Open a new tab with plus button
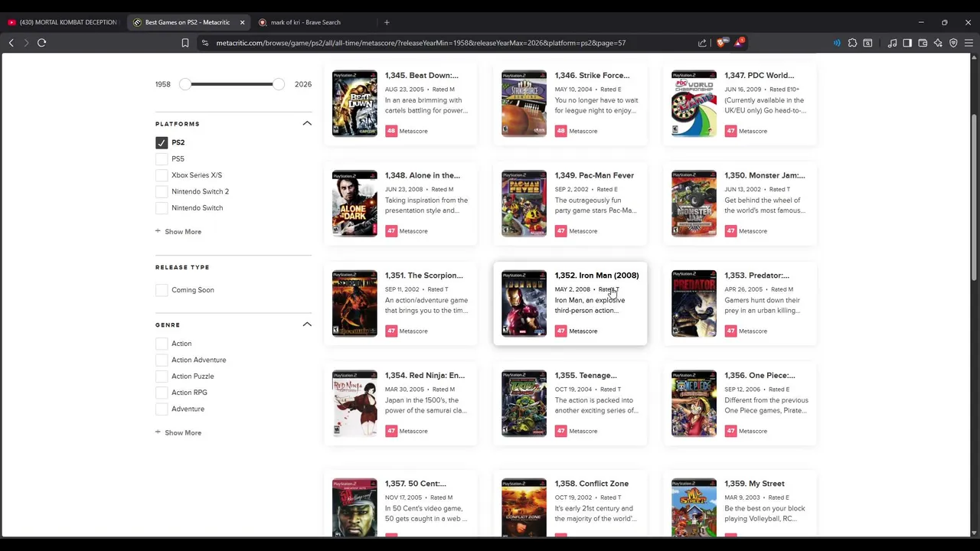The width and height of the screenshot is (980, 551). point(387,22)
